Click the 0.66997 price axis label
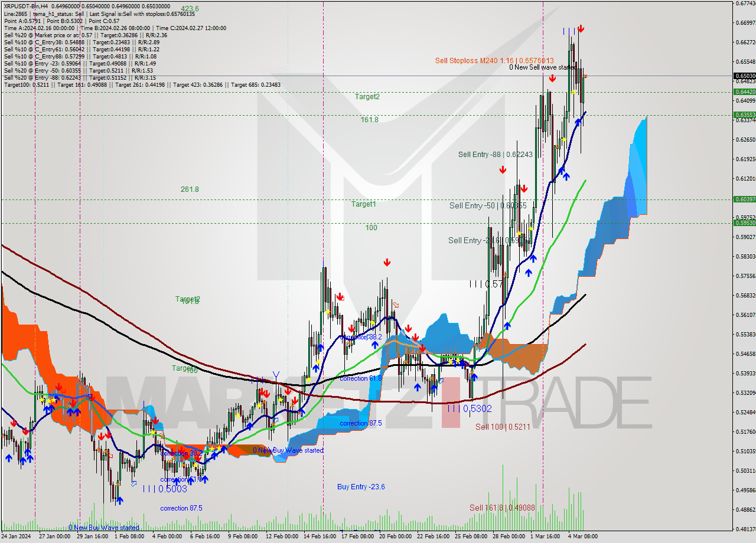The width and height of the screenshot is (756, 543). tap(745, 22)
